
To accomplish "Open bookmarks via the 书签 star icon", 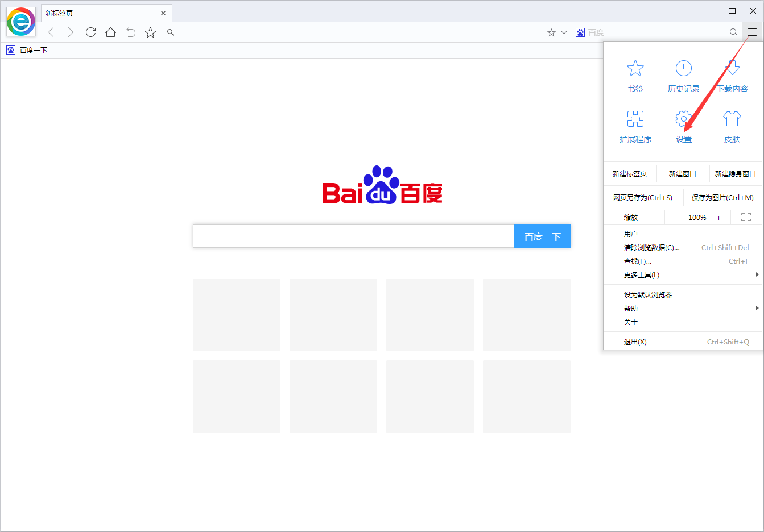I will point(635,67).
